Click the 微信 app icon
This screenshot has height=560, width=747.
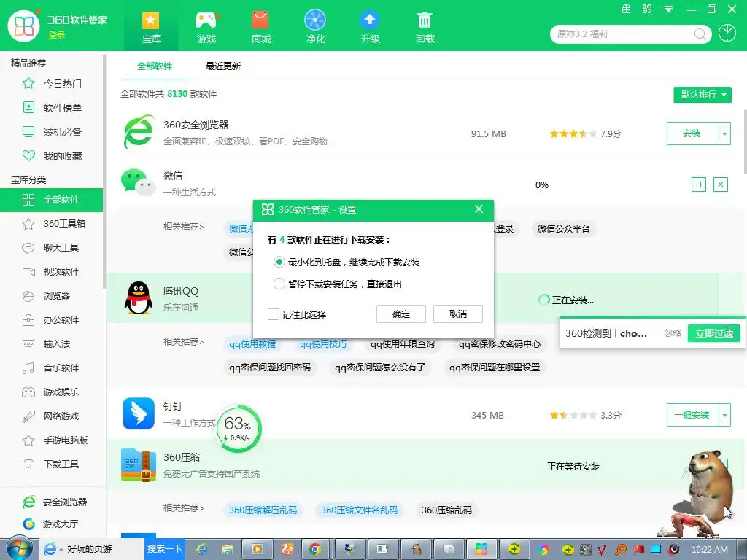139,183
